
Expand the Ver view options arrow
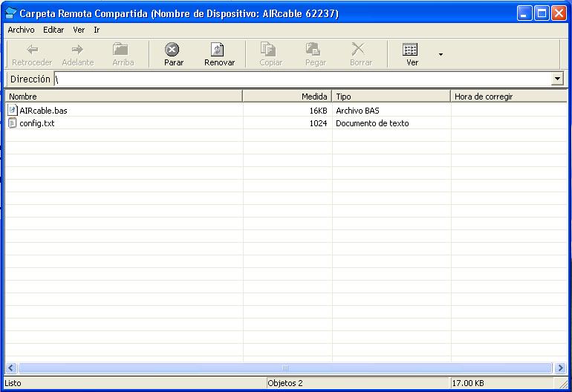pos(441,54)
